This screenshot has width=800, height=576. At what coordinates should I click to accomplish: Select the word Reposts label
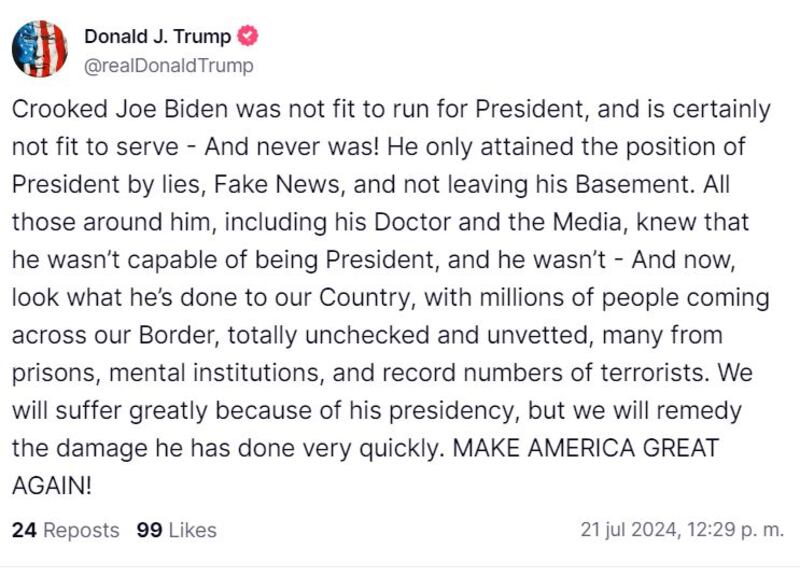click(x=81, y=530)
